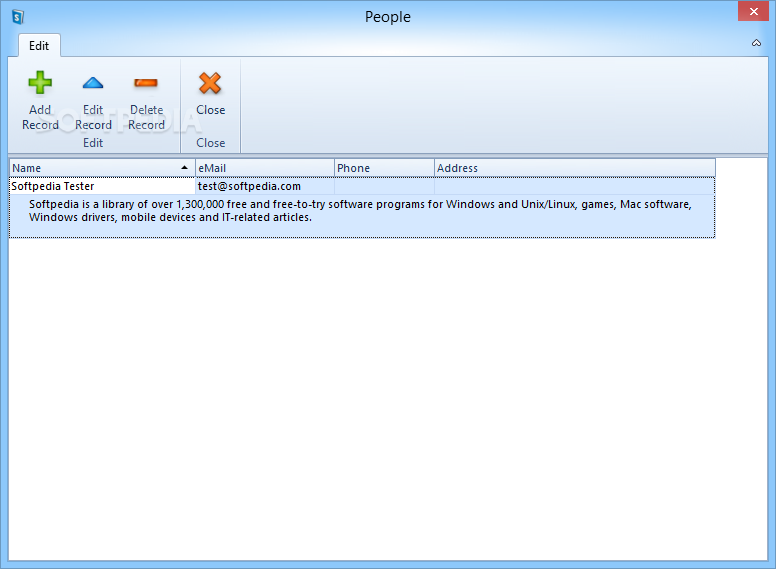Screen dimensions: 776x569
Task: Click the empty Address cell of Softpedia Tester
Action: tap(575, 186)
